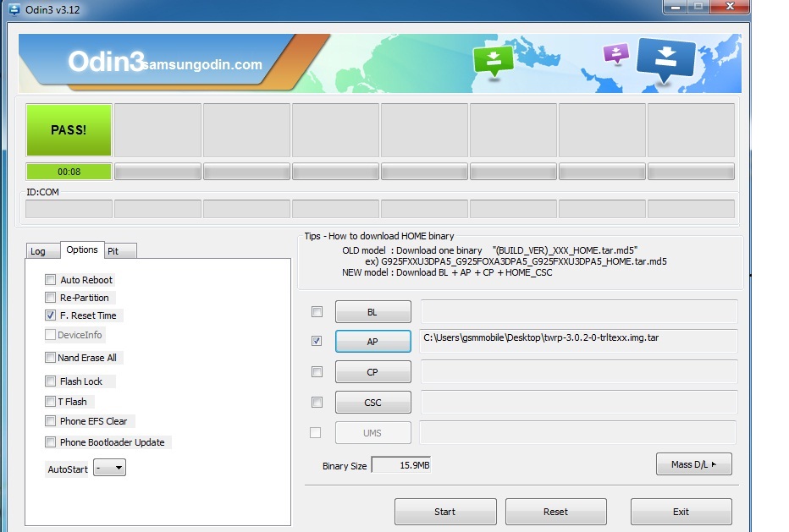This screenshot has width=789, height=532.
Task: Check the Phone EFS Clear option
Action: click(50, 421)
